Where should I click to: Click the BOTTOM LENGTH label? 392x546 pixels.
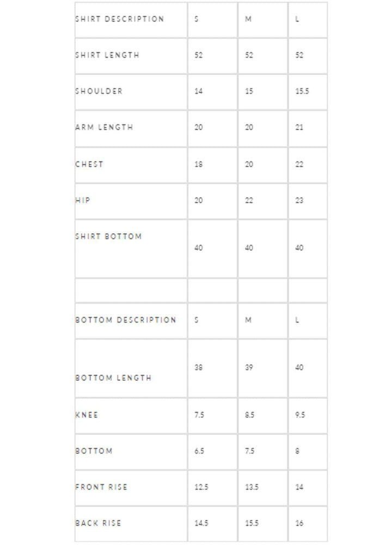pyautogui.click(x=113, y=378)
